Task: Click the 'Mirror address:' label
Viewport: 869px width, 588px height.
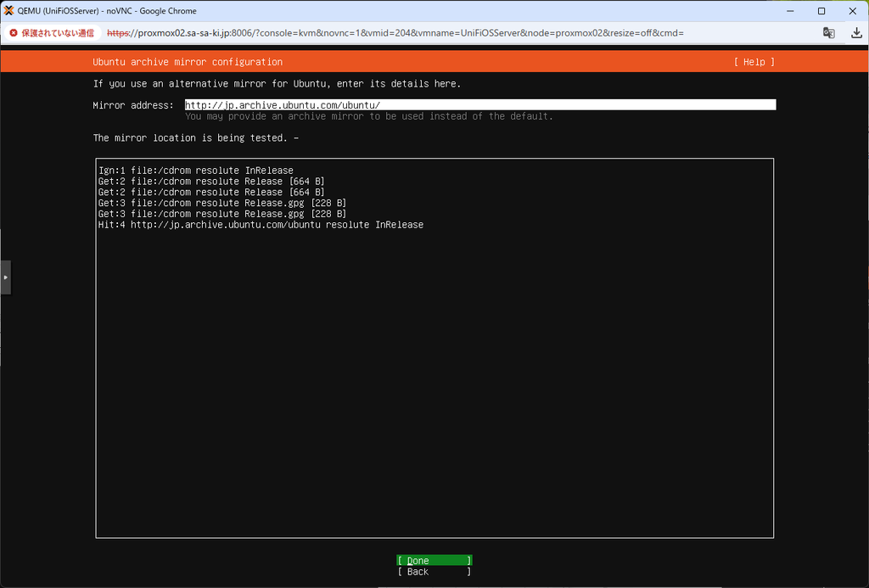Action: pyautogui.click(x=133, y=104)
